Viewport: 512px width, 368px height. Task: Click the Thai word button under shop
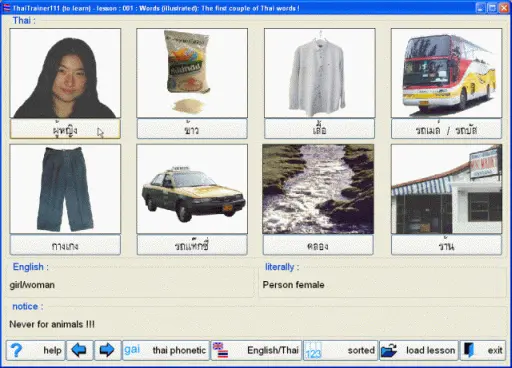tap(446, 245)
